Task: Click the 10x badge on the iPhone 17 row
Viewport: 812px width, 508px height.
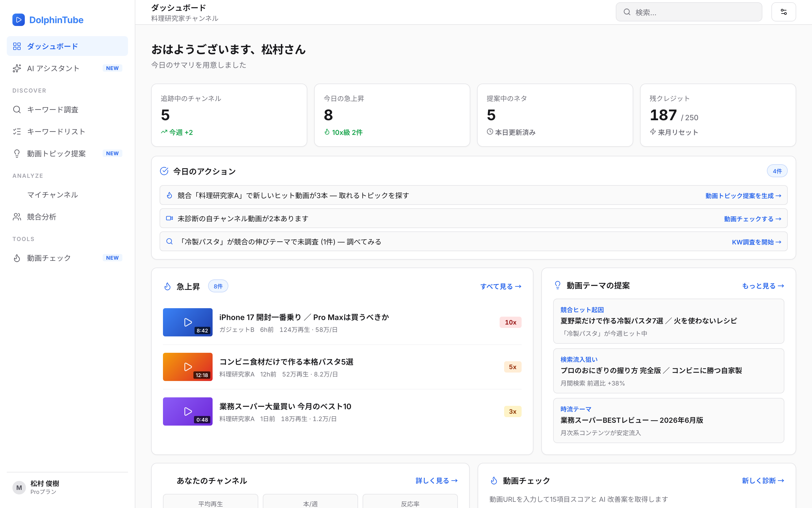Action: [510, 322]
